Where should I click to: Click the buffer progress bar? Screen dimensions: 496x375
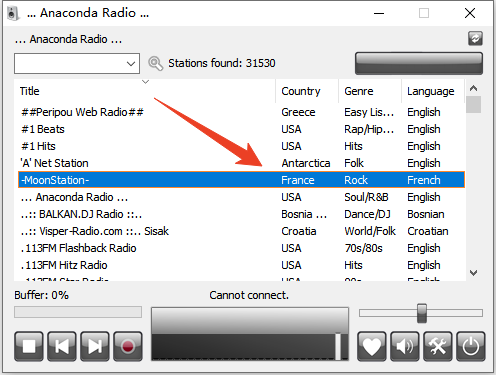click(78, 312)
